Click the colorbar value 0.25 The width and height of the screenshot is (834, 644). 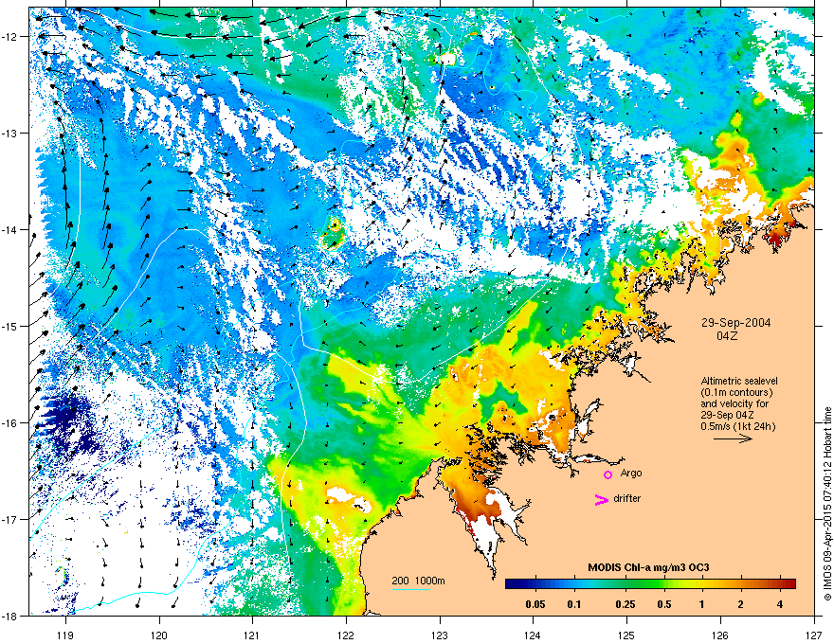(625, 604)
